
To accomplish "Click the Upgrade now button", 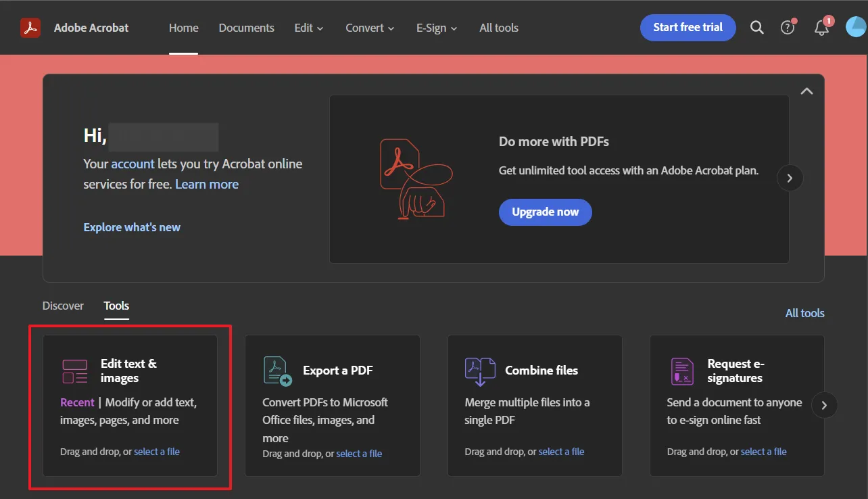I will click(545, 212).
